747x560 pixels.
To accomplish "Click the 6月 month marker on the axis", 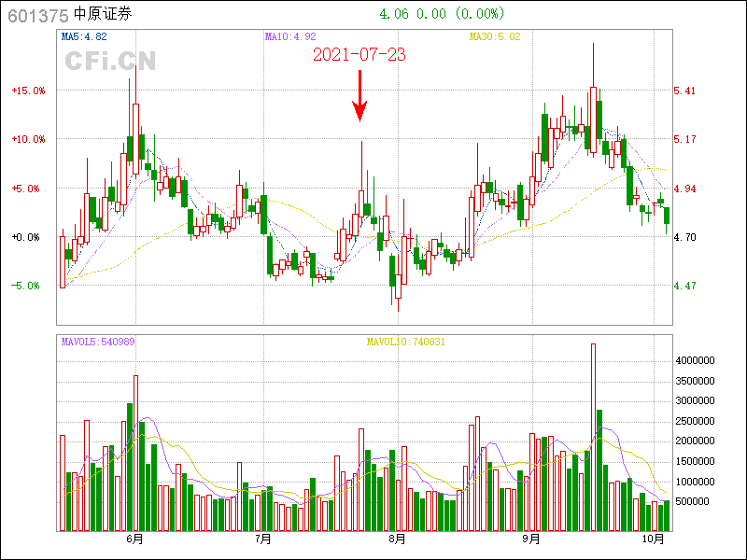I will point(134,539).
